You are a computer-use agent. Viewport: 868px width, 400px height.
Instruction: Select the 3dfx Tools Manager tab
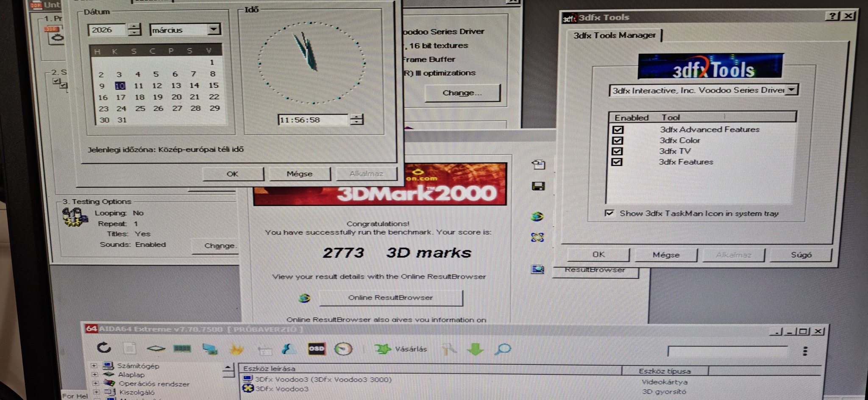614,35
